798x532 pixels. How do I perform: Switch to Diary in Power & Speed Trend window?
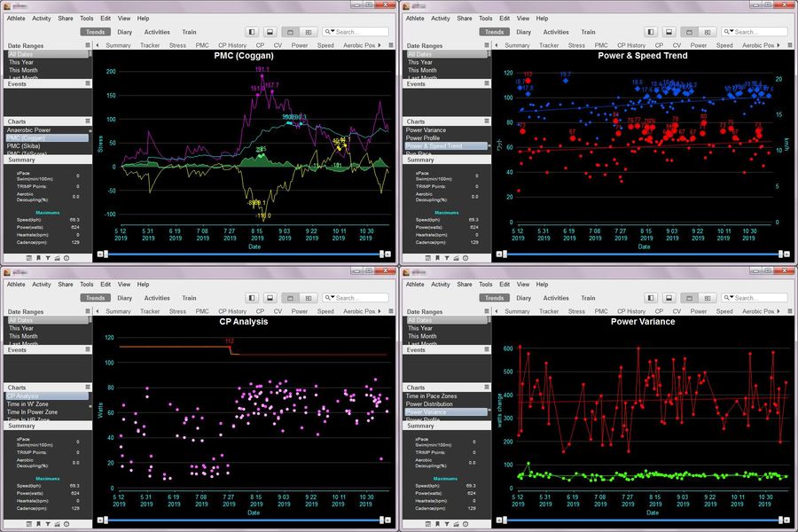524,32
